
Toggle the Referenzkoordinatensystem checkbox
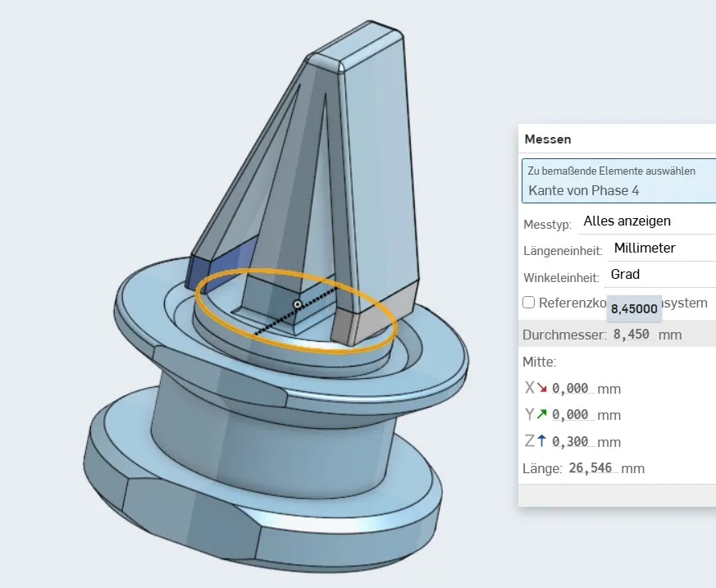528,303
